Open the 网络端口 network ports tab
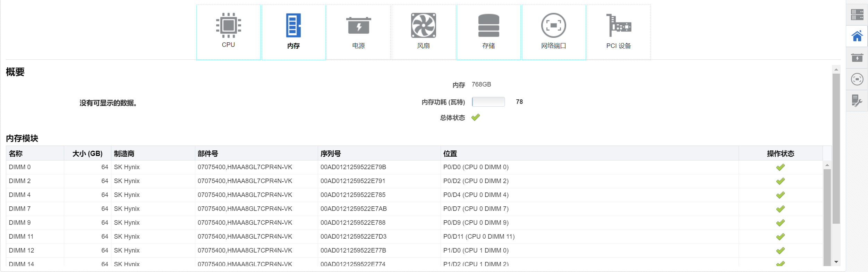 [x=554, y=32]
